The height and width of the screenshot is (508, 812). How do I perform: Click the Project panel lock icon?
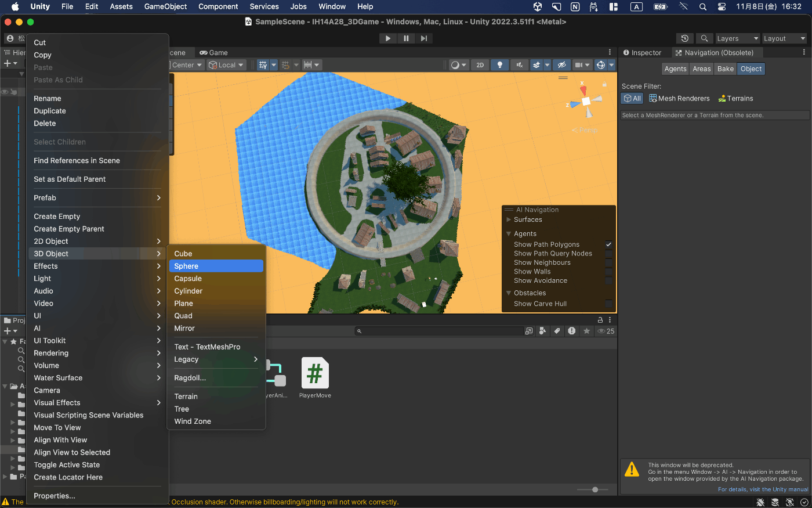pos(600,320)
